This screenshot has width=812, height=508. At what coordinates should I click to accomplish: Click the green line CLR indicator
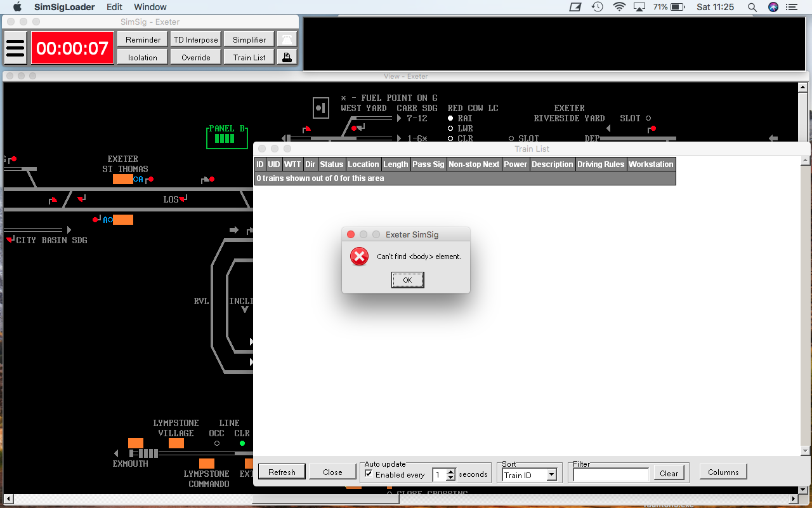tap(242, 443)
